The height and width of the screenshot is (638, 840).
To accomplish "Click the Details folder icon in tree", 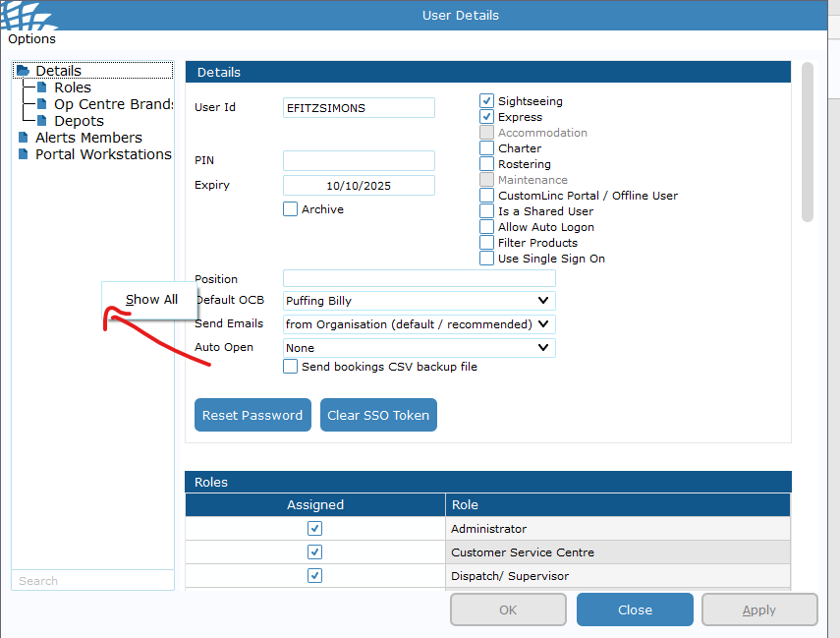I will coord(24,71).
